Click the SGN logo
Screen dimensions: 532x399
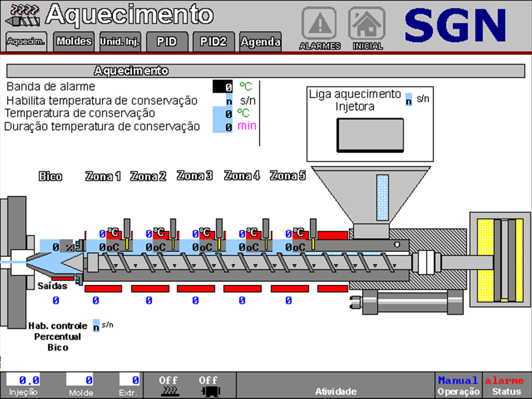pyautogui.click(x=457, y=23)
